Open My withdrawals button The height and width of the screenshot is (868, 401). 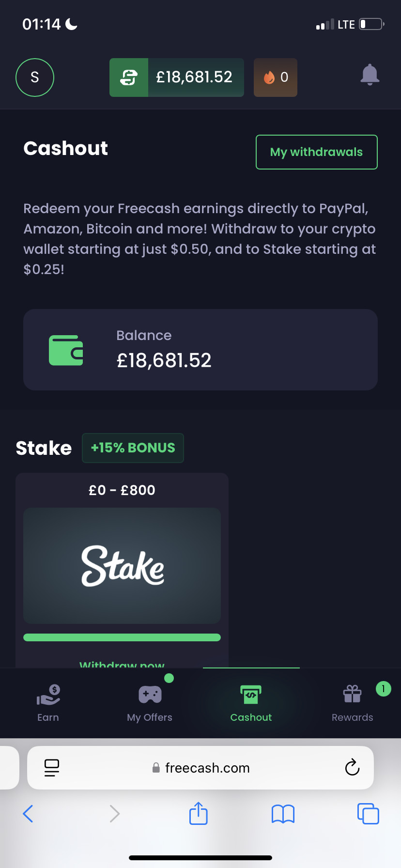click(316, 152)
